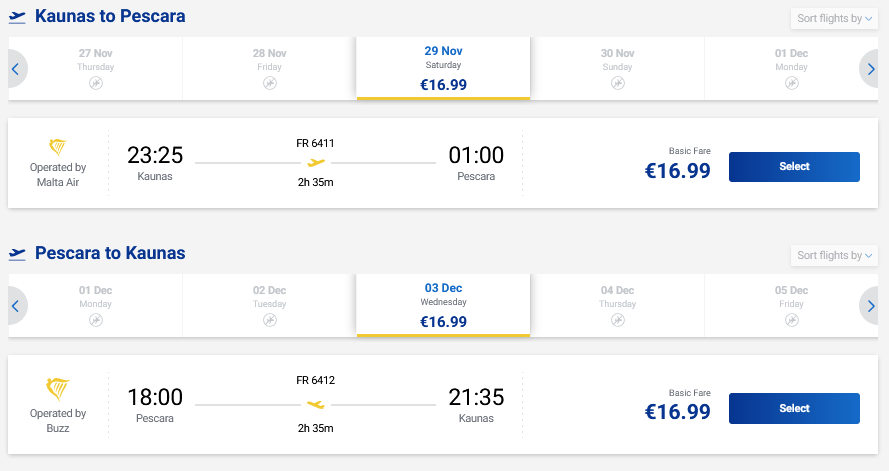The width and height of the screenshot is (889, 471).
Task: Select the 29 Nov Saturday date tab
Action: [443, 68]
